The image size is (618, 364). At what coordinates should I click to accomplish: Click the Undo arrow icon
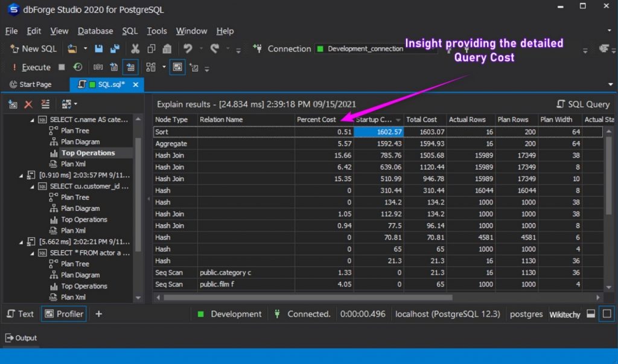click(188, 49)
